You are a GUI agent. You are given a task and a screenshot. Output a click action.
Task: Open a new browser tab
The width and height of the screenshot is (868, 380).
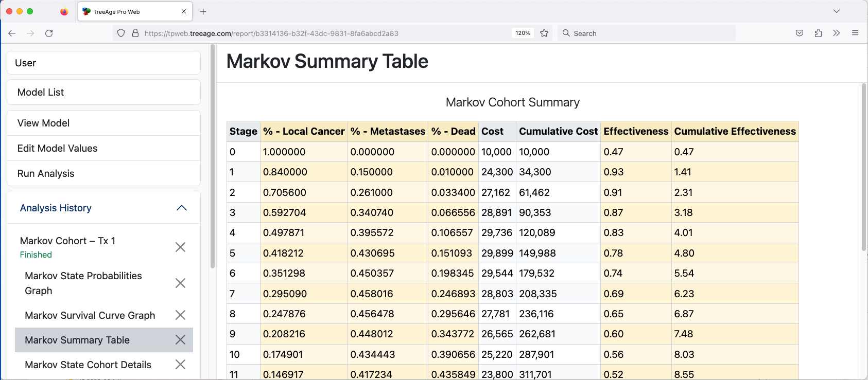203,11
